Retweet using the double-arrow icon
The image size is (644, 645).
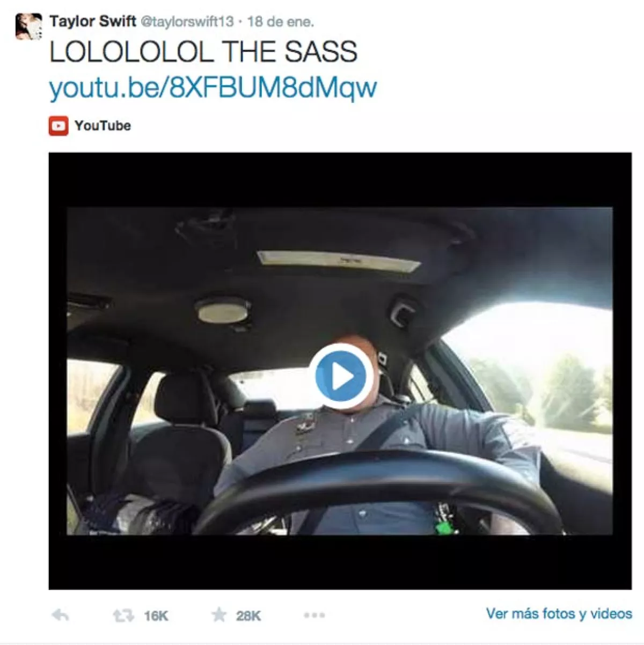[x=123, y=615]
